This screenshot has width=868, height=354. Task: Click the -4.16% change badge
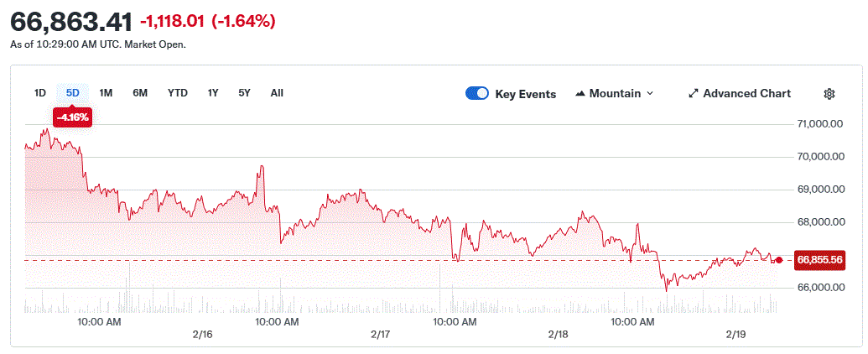point(72,117)
